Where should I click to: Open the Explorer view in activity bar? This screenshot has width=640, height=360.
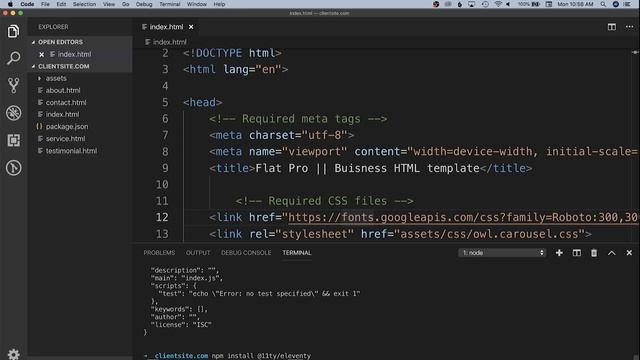coord(13,31)
